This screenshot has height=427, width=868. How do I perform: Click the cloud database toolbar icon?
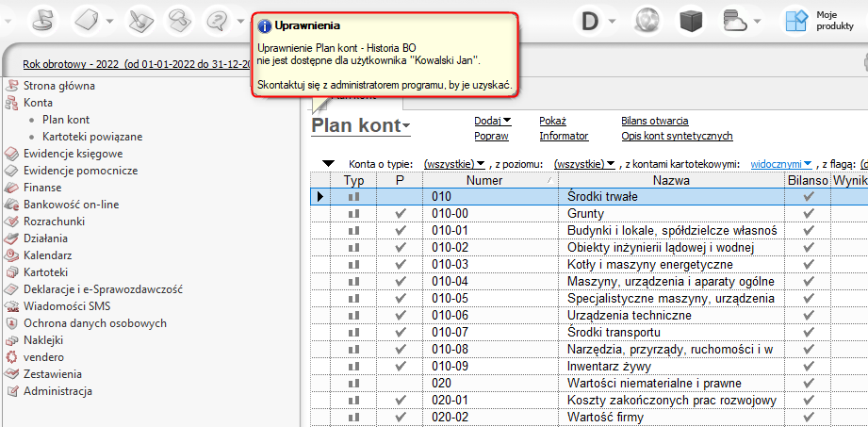pos(736,21)
